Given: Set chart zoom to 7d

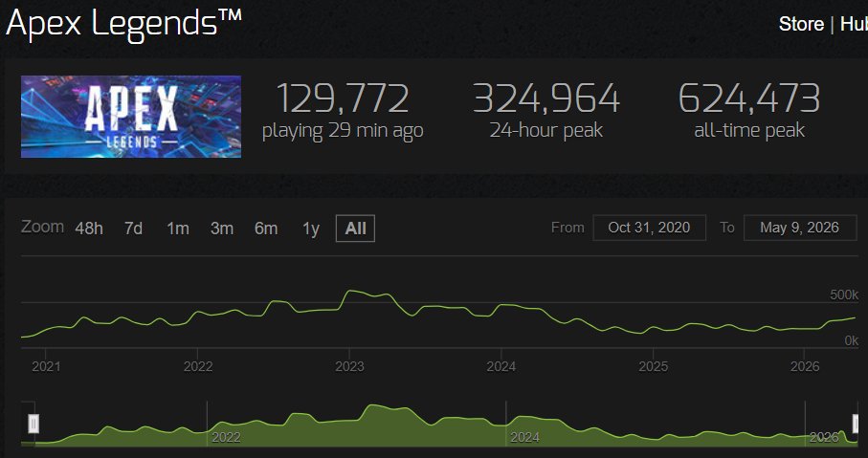Looking at the screenshot, I should click(x=133, y=229).
